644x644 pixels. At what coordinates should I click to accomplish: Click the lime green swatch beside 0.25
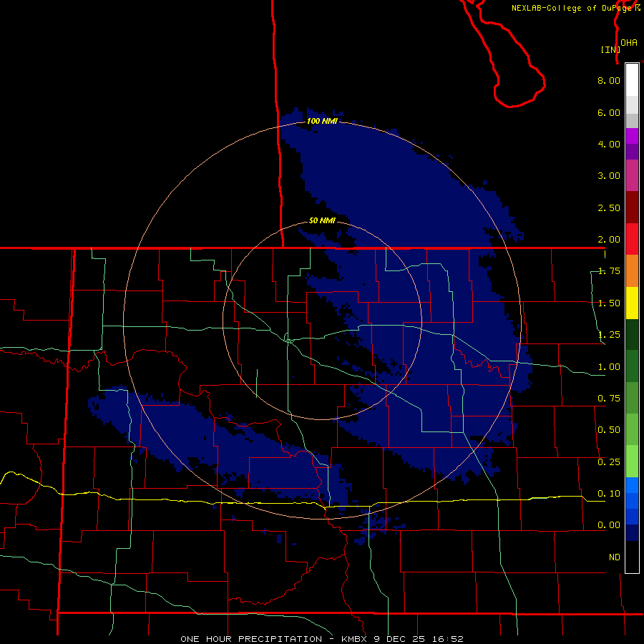tap(632, 462)
